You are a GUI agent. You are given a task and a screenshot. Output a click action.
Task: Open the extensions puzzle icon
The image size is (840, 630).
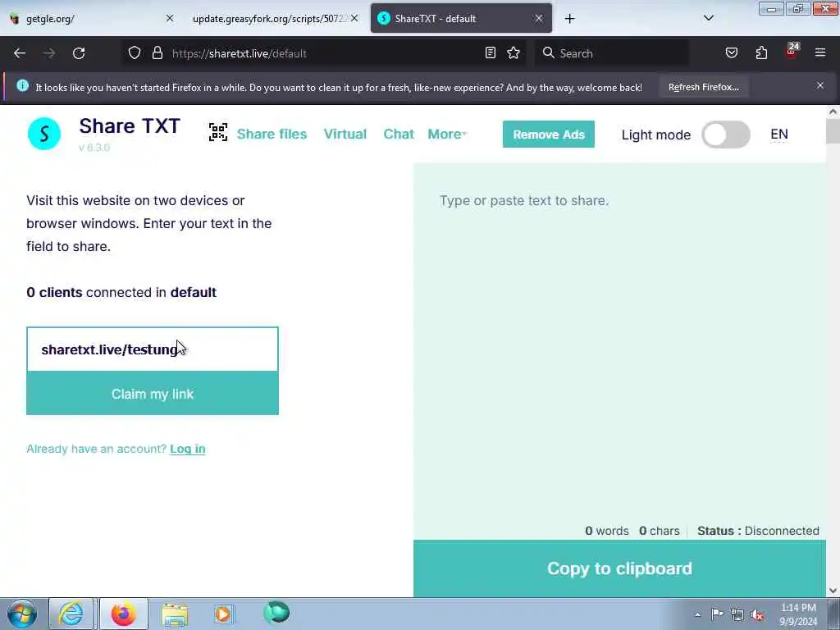[761, 52]
